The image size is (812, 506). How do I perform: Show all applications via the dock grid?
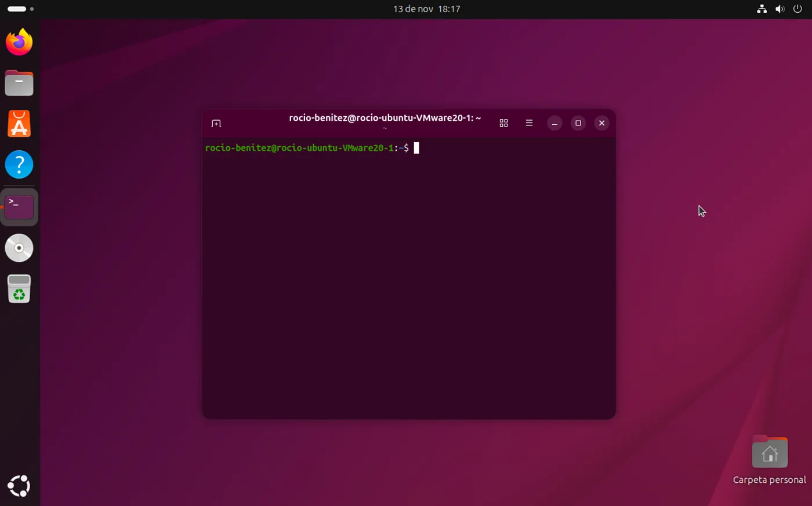tap(19, 486)
